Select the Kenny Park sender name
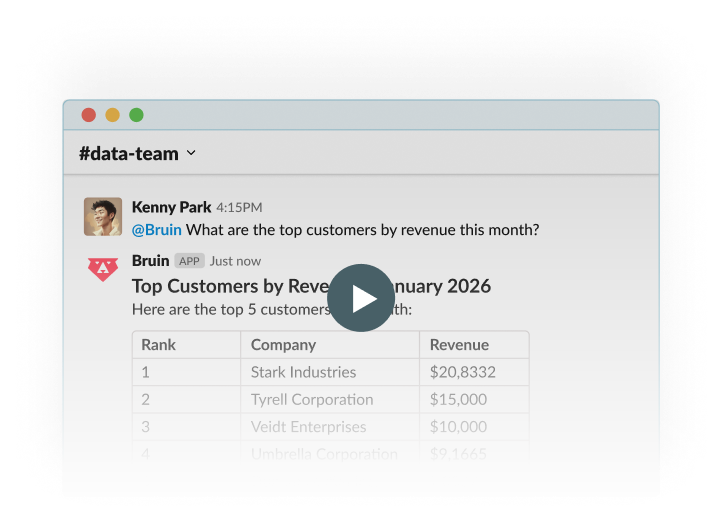Screen dimensions: 723x522 (x=172, y=207)
